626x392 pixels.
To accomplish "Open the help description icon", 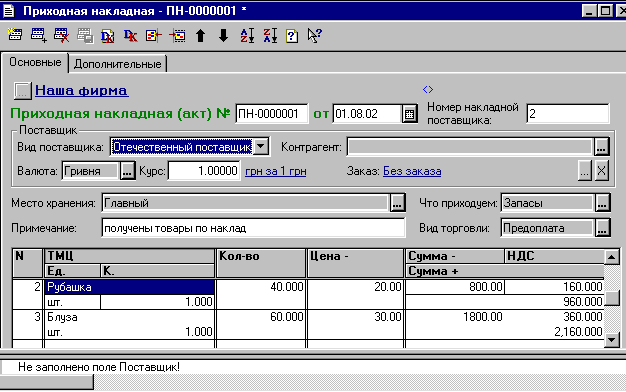I will click(x=292, y=36).
